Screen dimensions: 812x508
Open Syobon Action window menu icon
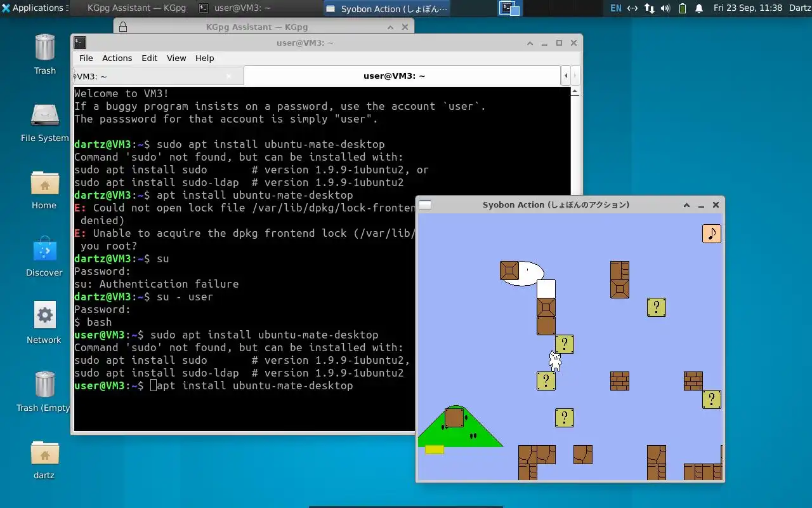click(x=425, y=204)
